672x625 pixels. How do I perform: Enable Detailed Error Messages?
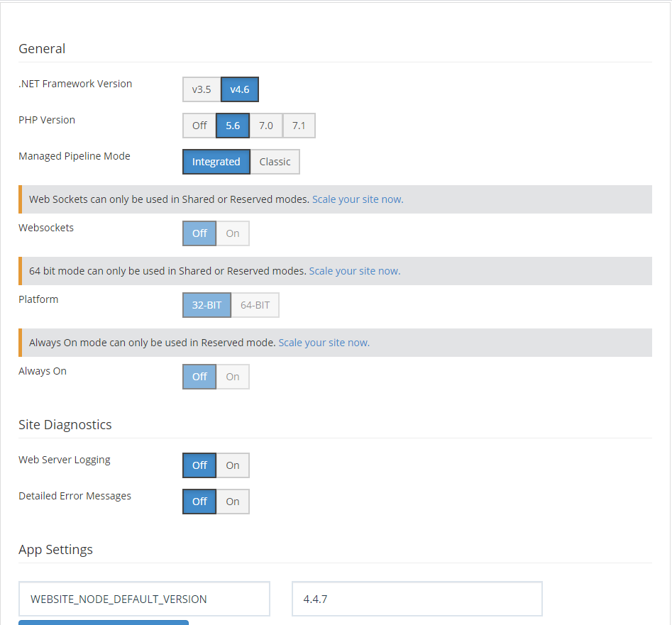point(233,502)
